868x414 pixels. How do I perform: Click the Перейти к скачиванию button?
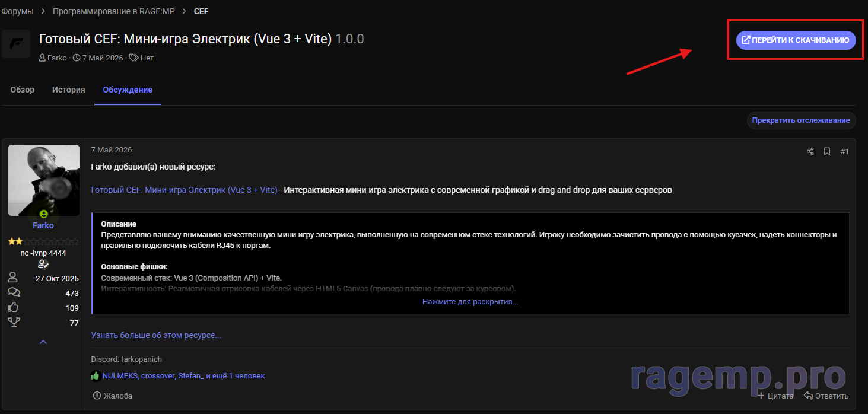coord(796,40)
